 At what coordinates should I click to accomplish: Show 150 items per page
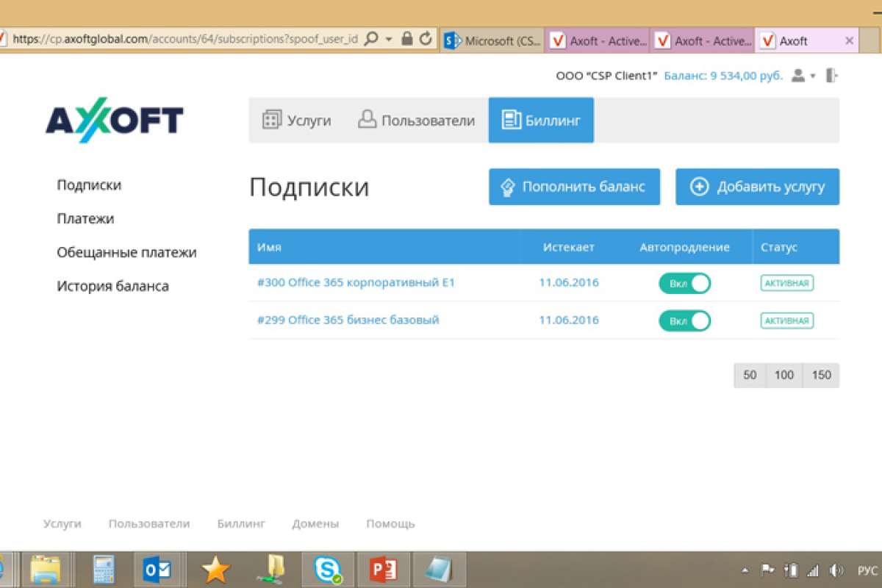click(821, 375)
